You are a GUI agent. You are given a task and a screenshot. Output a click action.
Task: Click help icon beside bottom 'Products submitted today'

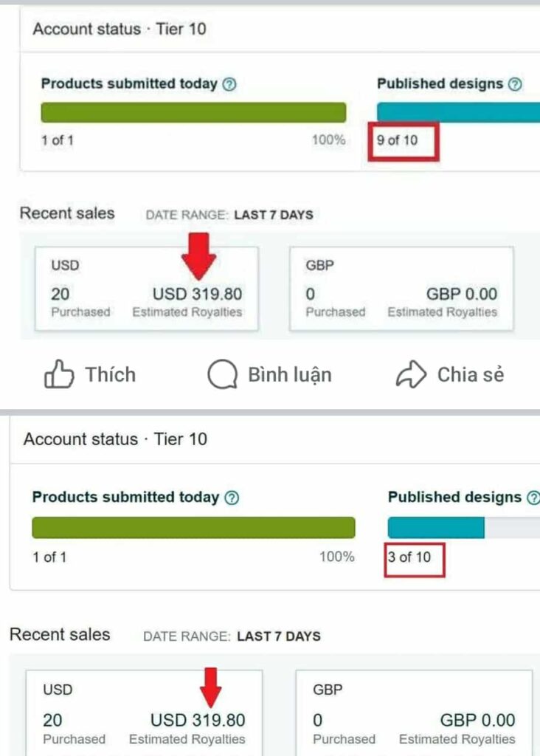click(x=232, y=498)
